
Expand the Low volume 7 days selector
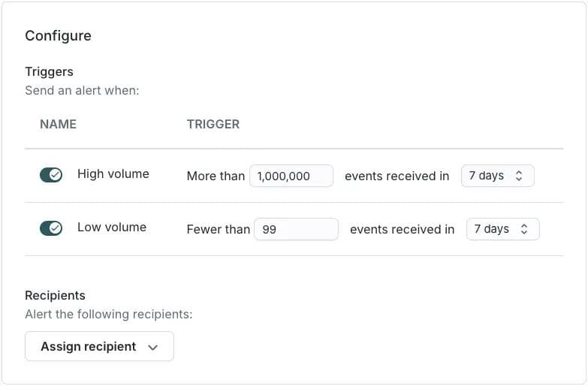(x=502, y=229)
